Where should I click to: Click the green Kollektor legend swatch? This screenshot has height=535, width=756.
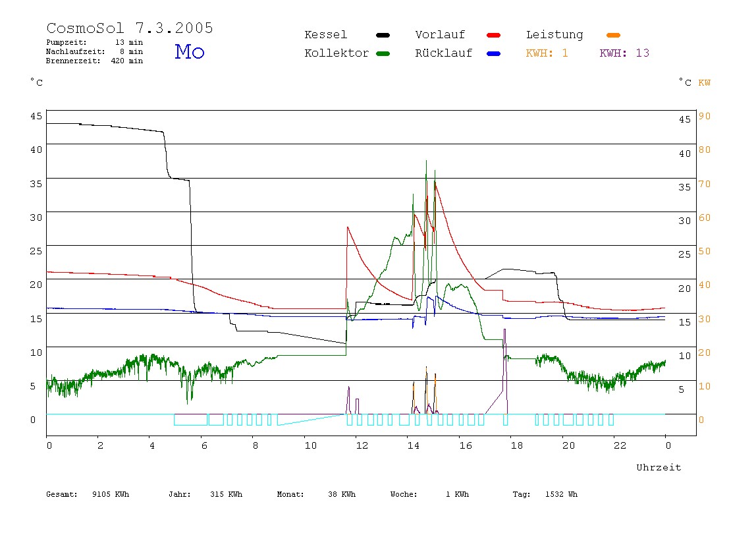[383, 53]
